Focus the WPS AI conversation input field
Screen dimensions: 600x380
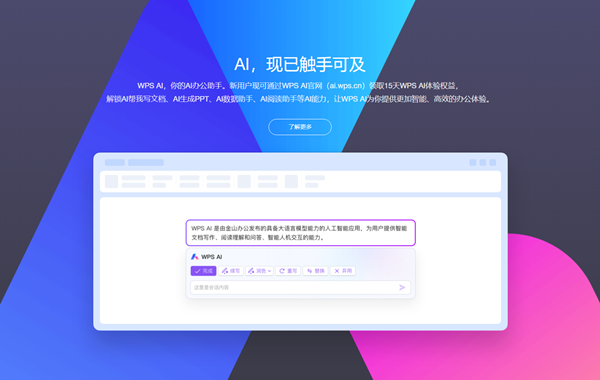pos(300,287)
